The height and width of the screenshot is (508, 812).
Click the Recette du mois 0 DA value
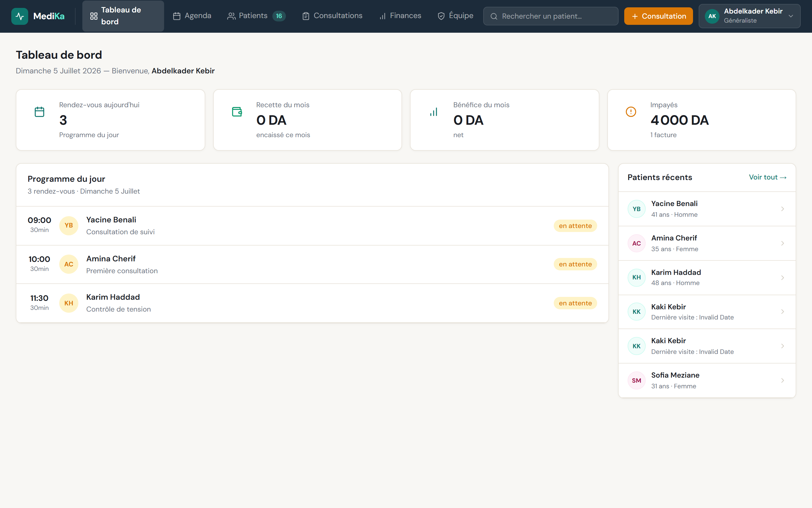tap(271, 120)
